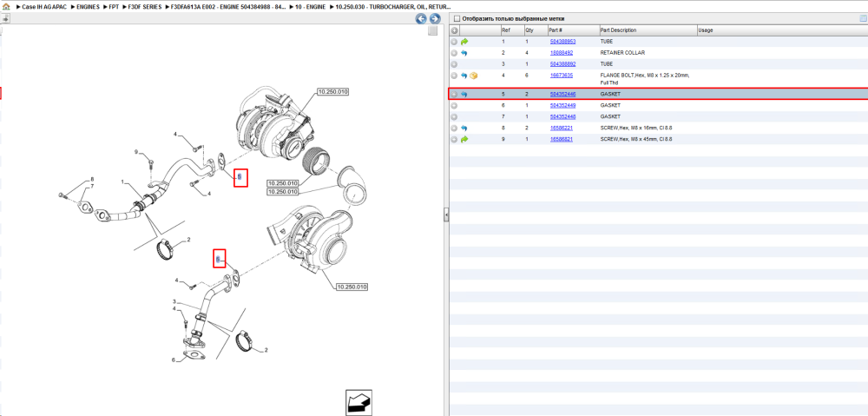The height and width of the screenshot is (416, 868).
Task: Select callout 9 in the diagram
Action: (x=135, y=151)
